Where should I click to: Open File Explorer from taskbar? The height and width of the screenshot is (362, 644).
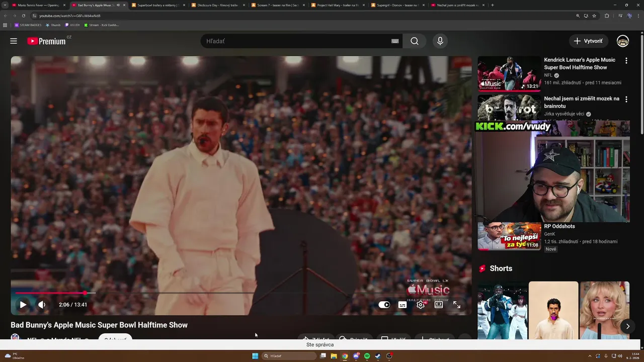click(334, 356)
